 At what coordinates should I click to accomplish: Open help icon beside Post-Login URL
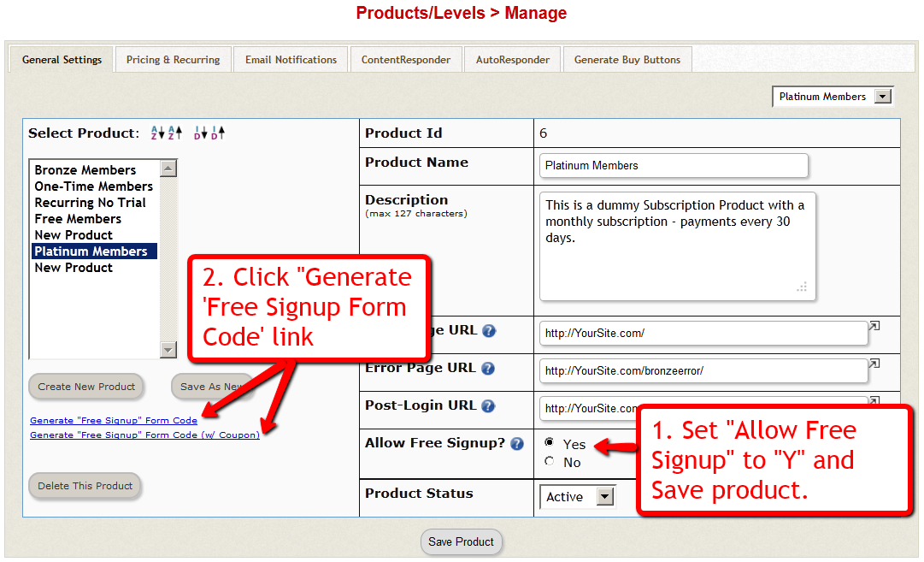(x=488, y=405)
